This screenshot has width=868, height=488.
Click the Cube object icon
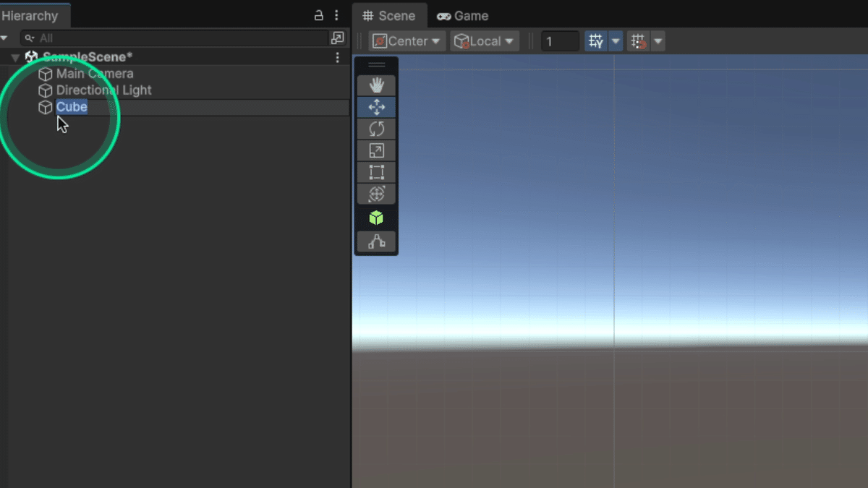(45, 107)
